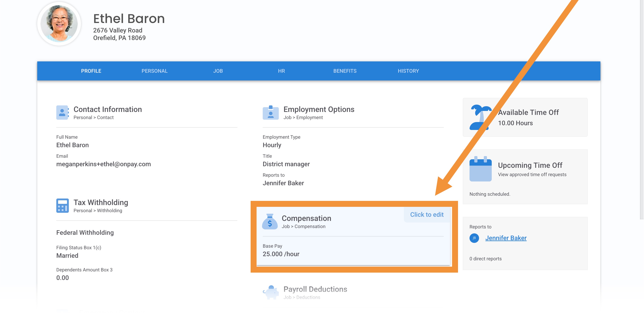Click the Available Time Off palm tree icon
This screenshot has width=644, height=315.
click(x=480, y=117)
